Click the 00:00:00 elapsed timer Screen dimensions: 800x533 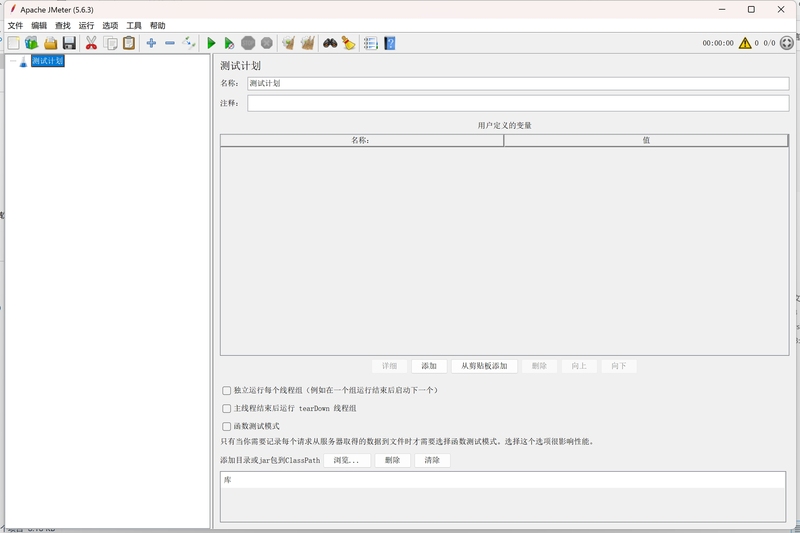pyautogui.click(x=718, y=43)
